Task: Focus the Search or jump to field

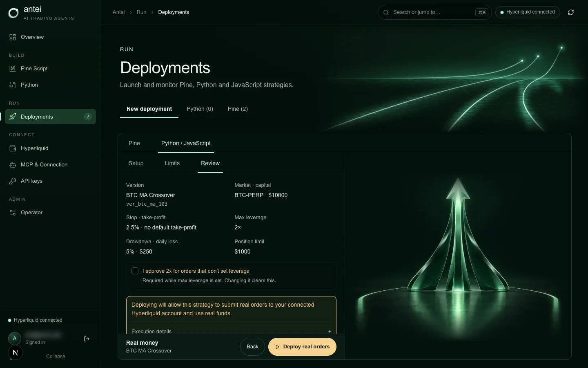Action: coord(434,12)
